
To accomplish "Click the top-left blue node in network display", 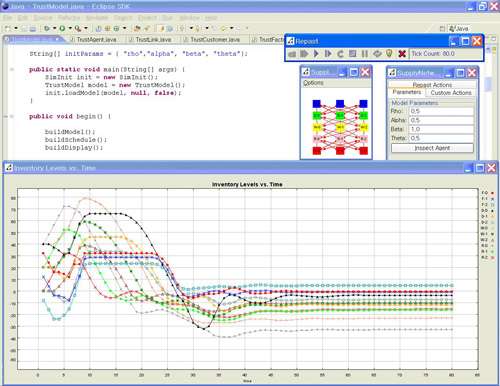I will (x=316, y=104).
